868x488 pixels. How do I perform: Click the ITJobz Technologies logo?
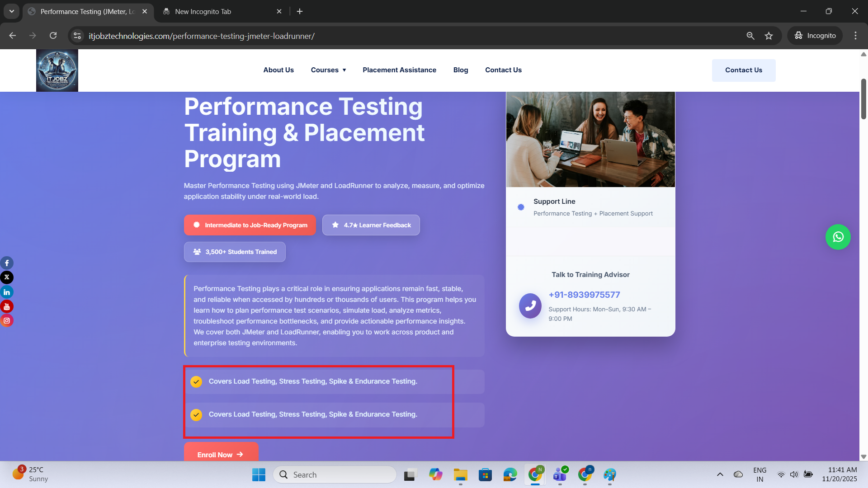(x=57, y=70)
